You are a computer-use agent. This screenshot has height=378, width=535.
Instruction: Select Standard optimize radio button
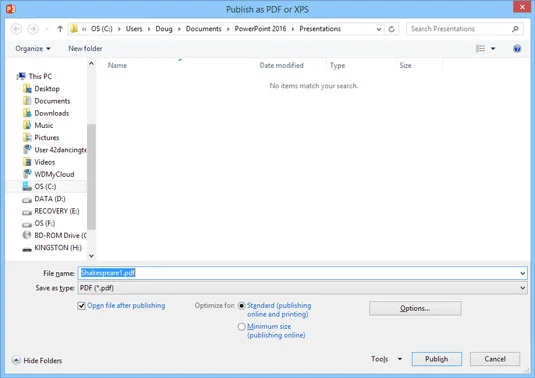pyautogui.click(x=241, y=306)
